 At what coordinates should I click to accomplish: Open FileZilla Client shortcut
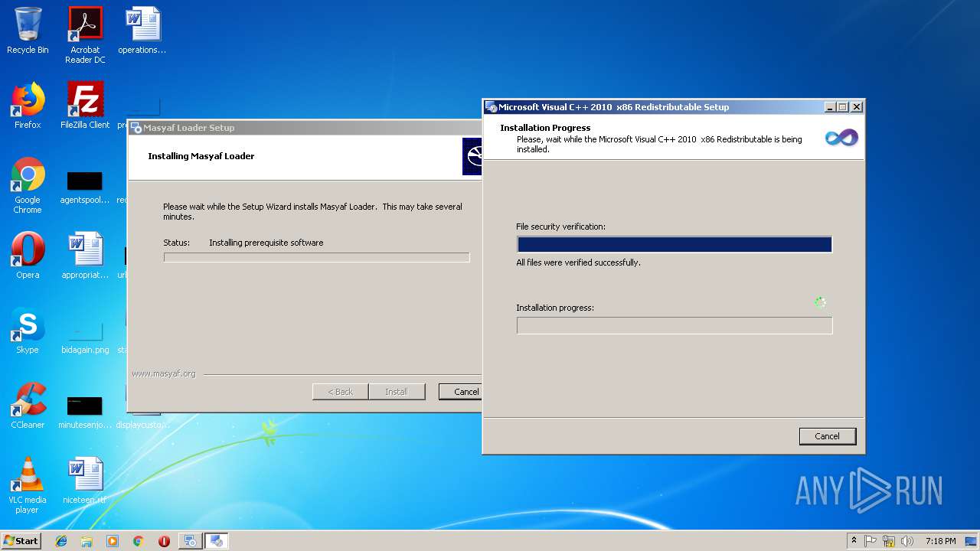click(x=85, y=106)
